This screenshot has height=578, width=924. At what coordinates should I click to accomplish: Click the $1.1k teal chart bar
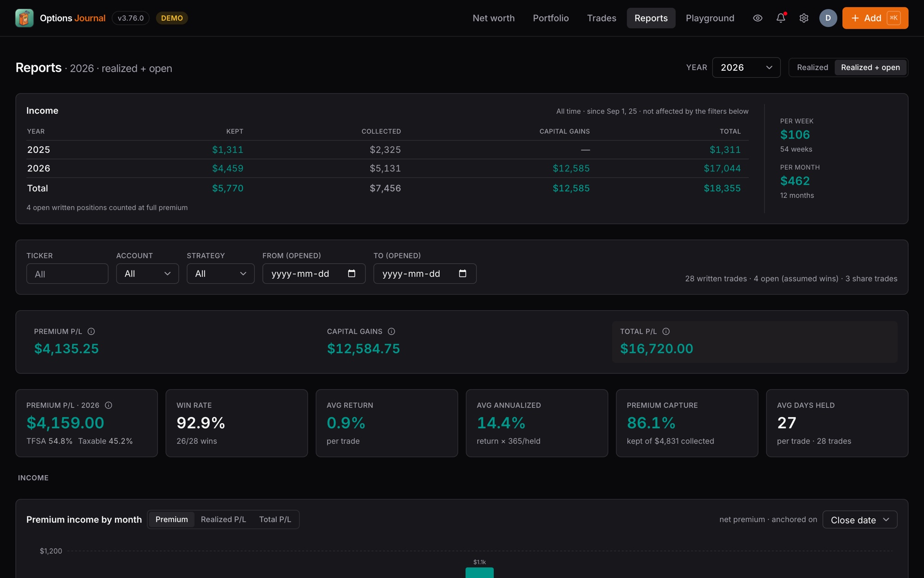point(480,572)
